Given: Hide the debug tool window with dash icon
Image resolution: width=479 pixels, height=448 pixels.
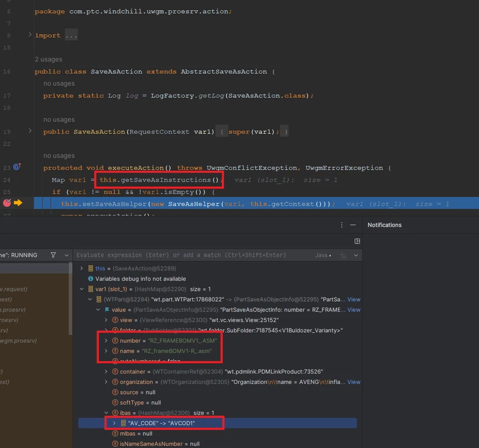Looking at the screenshot, I should pos(353,225).
